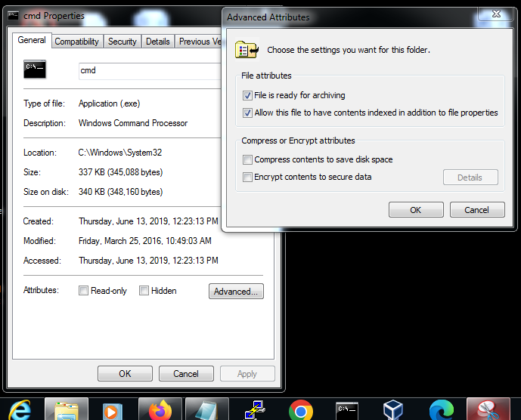
Task: Open the Notepad icon in taskbar
Action: (206, 410)
